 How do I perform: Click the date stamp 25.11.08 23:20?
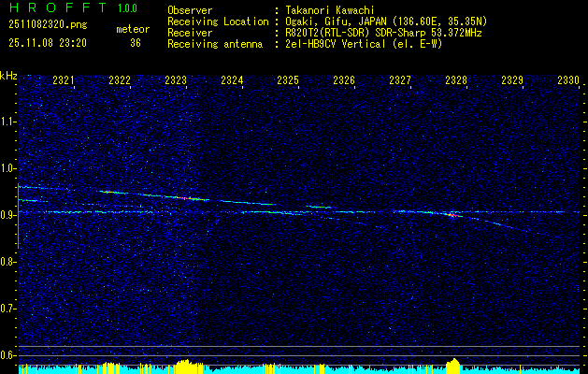point(48,43)
